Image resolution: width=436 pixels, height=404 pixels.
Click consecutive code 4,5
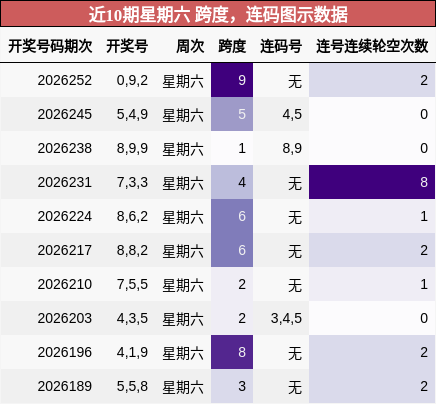pyautogui.click(x=292, y=114)
